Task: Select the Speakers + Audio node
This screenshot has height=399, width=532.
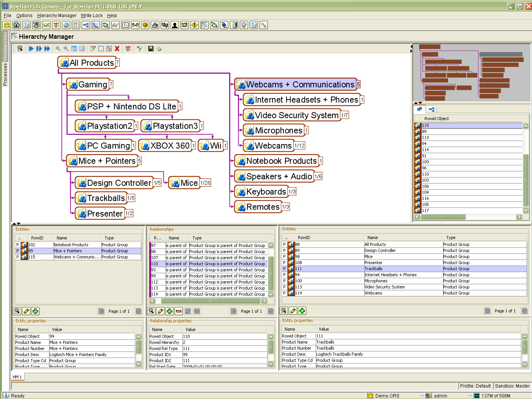Action: click(274, 176)
